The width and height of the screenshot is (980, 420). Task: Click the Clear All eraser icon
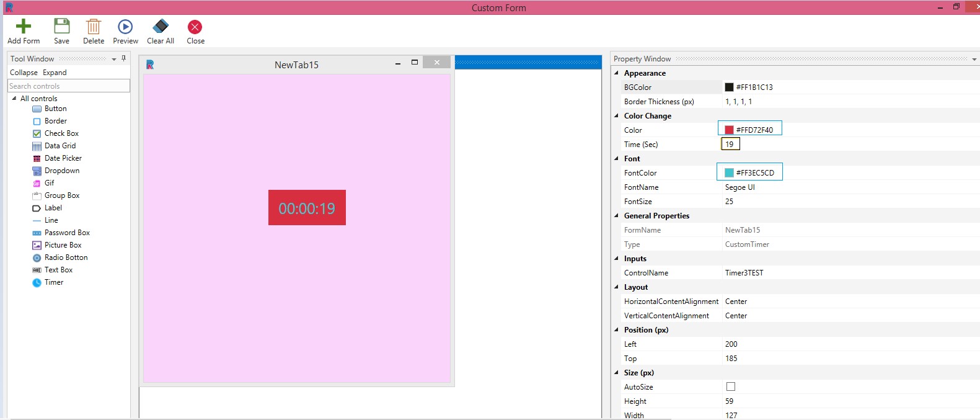(x=161, y=27)
